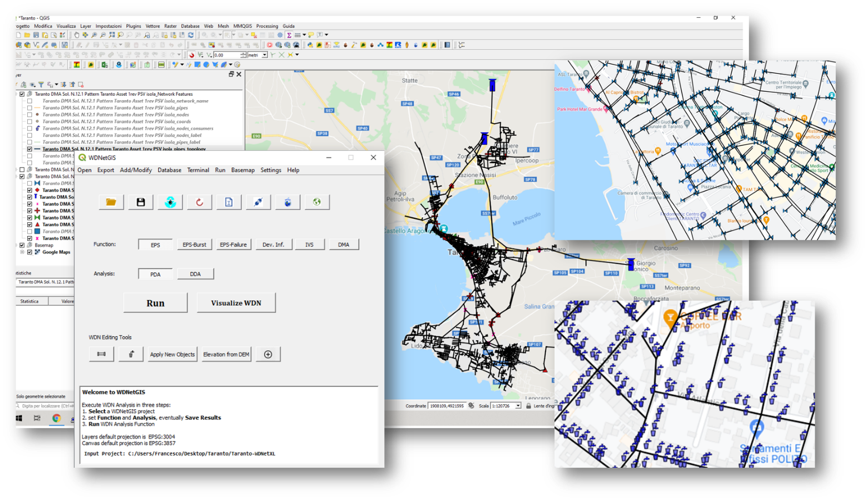This screenshot has width=868, height=500.
Task: Enable the isola_coords layer checkbox
Action: (30, 121)
